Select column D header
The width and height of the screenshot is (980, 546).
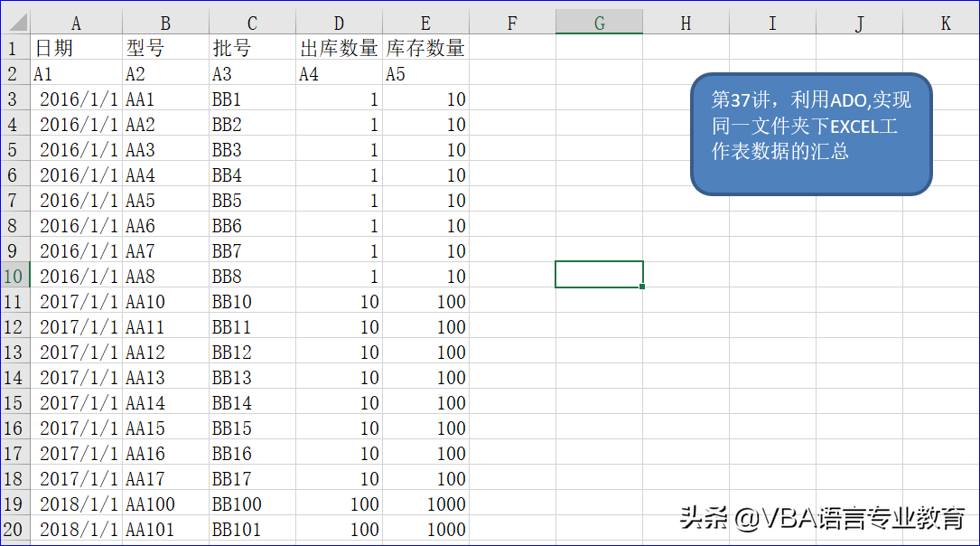pos(339,24)
